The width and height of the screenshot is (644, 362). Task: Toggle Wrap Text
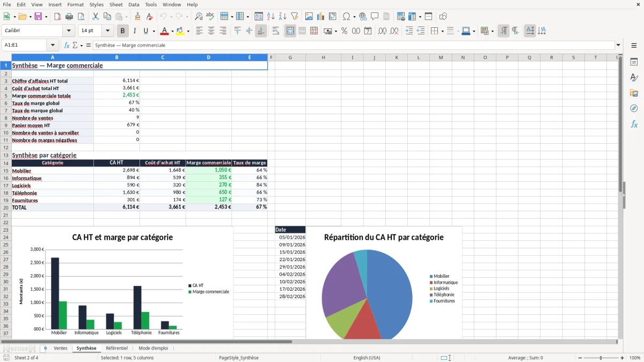pyautogui.click(x=275, y=31)
